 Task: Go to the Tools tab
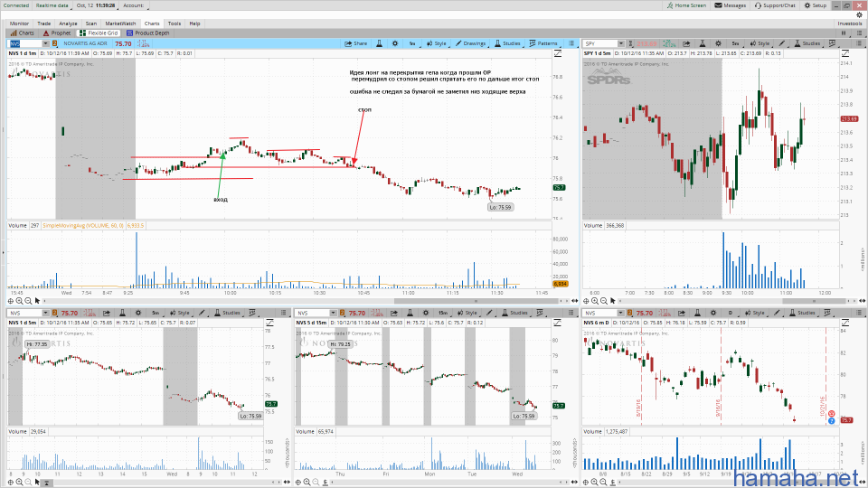(x=175, y=23)
